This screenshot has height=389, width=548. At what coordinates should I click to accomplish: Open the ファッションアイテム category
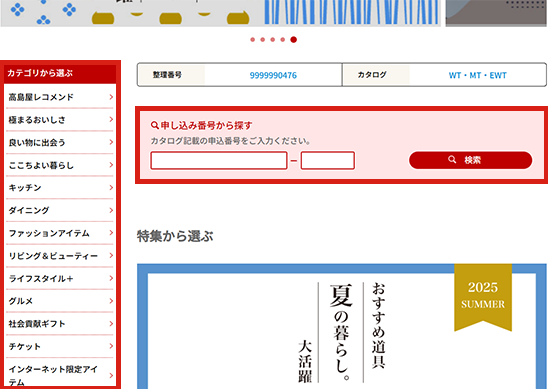click(x=60, y=233)
